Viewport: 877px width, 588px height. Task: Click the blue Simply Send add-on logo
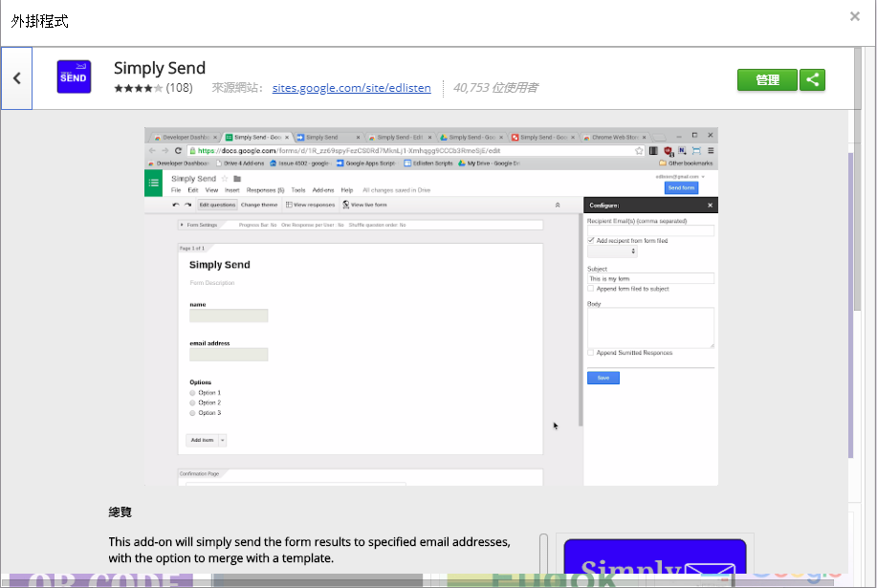tap(74, 77)
